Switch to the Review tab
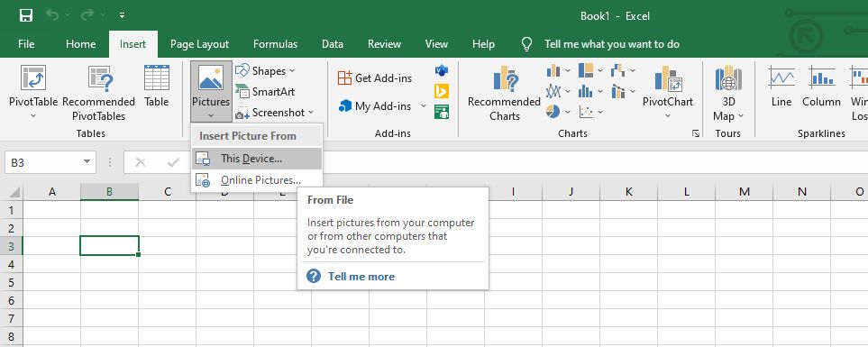868x347 pixels. [384, 44]
